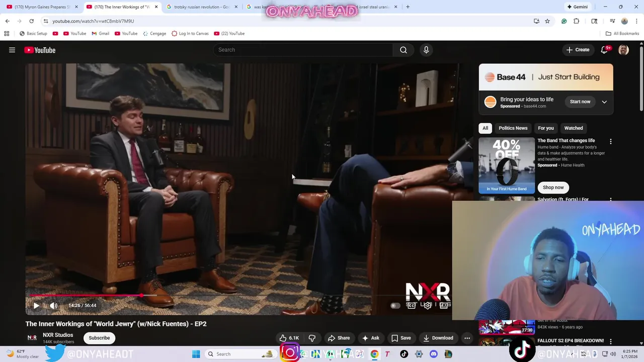This screenshot has height=362, width=644.
Task: Open Cengage bookmark
Action: click(154, 34)
